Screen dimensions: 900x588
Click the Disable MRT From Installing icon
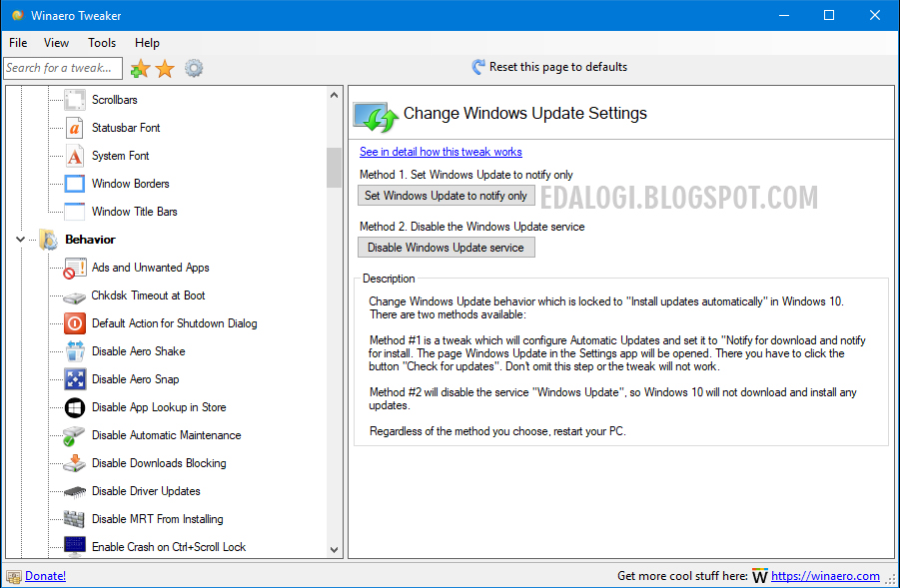[75, 520]
